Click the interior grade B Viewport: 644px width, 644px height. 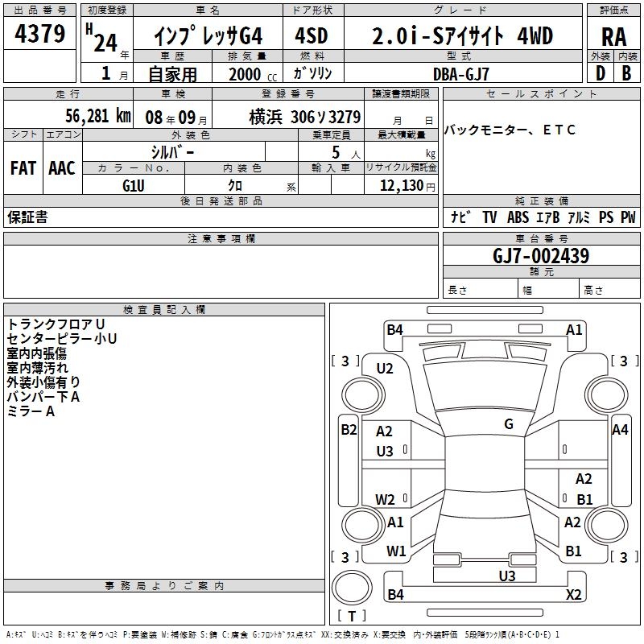click(626, 73)
